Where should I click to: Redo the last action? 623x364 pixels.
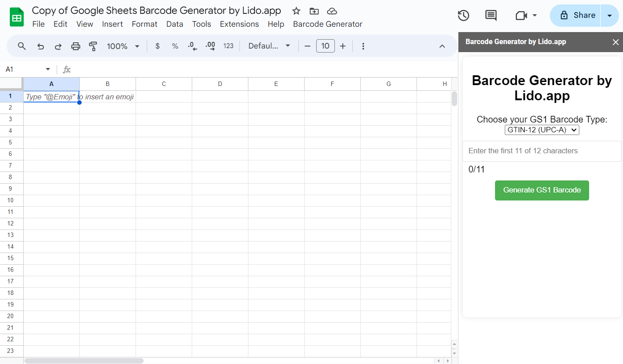tap(58, 46)
